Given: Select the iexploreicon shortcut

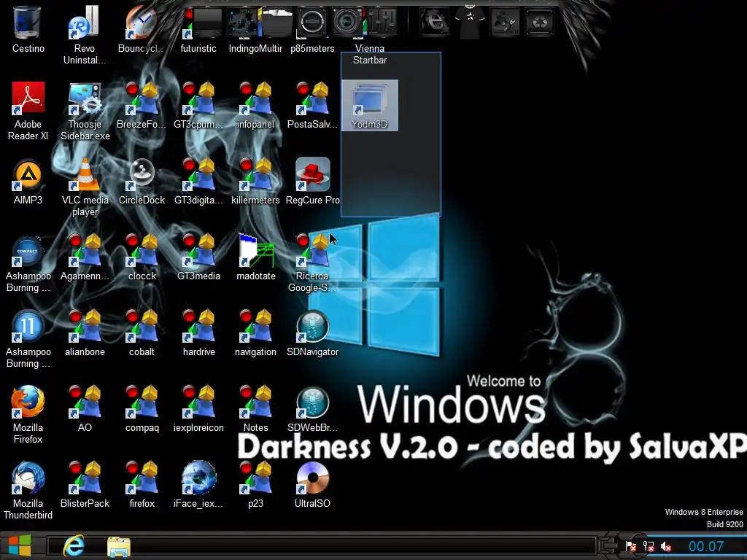Looking at the screenshot, I should 198,402.
